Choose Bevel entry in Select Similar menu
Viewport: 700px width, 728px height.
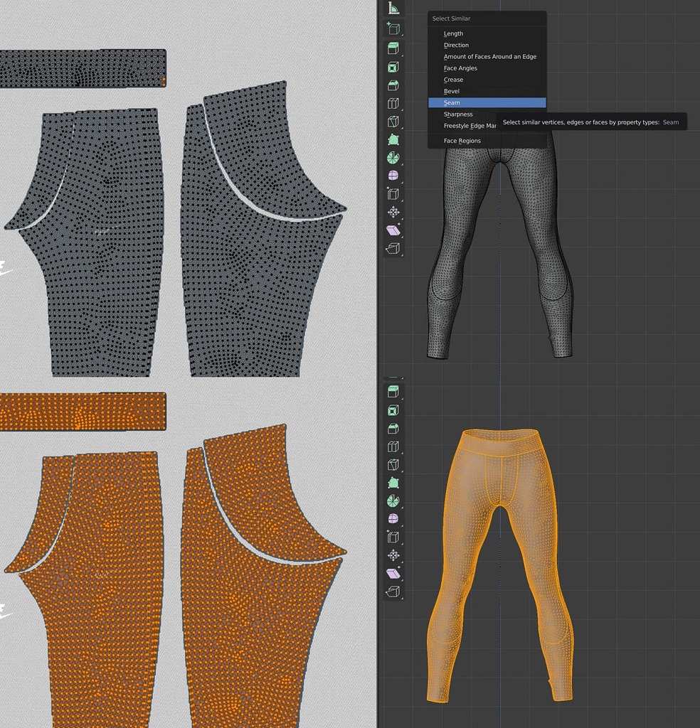pyautogui.click(x=487, y=92)
